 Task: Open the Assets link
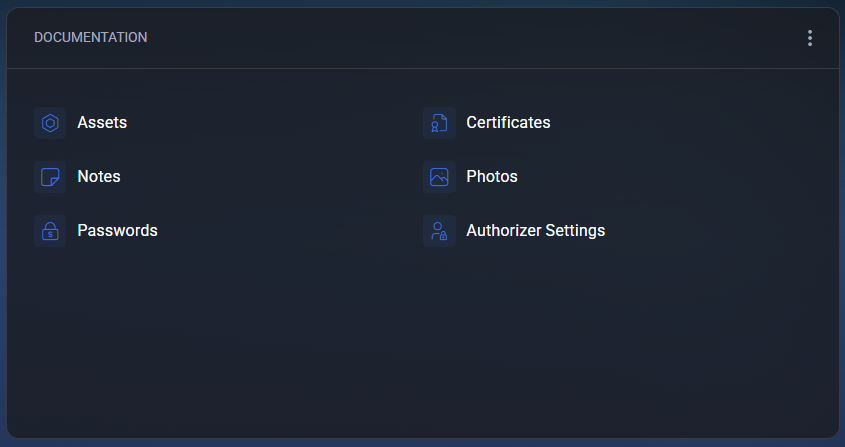click(102, 123)
